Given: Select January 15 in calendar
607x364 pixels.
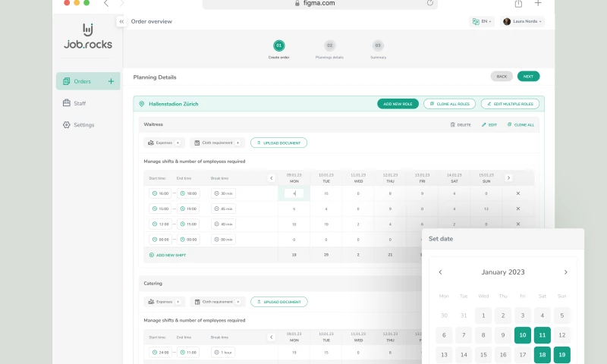Looking at the screenshot, I should coord(483,355).
